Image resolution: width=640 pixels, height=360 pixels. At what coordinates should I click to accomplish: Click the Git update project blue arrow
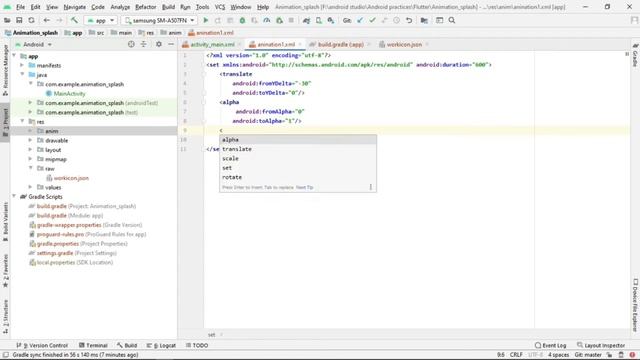pos(360,20)
